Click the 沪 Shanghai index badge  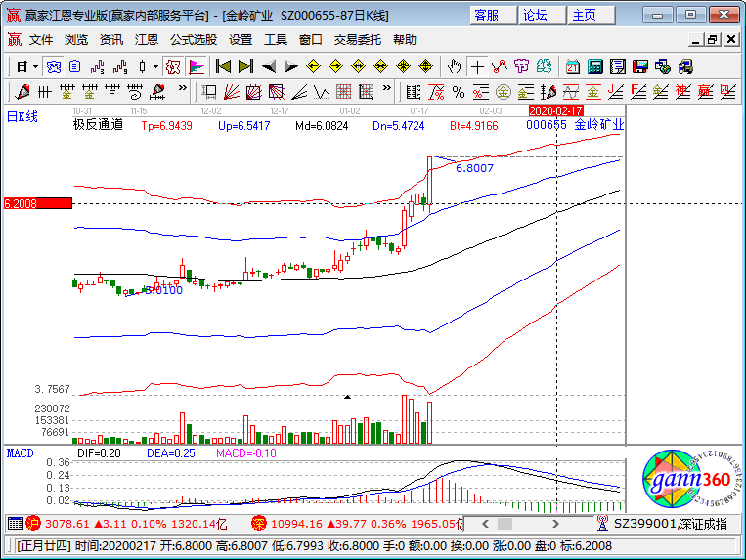33,524
